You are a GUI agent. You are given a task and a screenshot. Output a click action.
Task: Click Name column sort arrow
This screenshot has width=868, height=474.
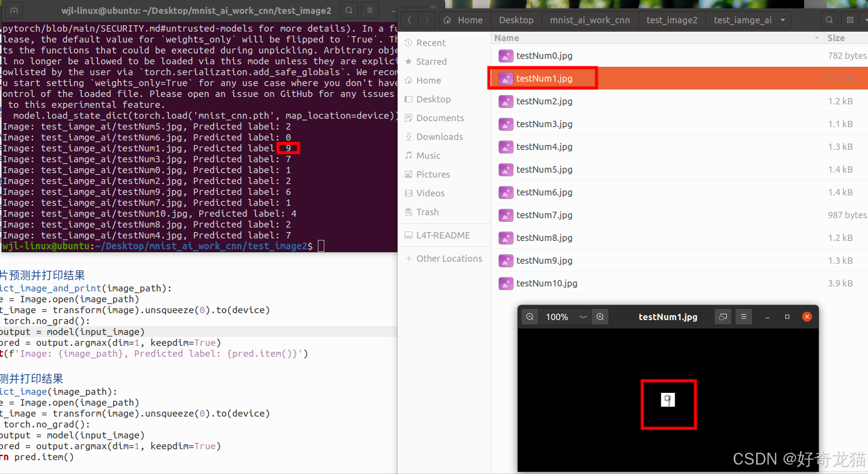coord(817,38)
